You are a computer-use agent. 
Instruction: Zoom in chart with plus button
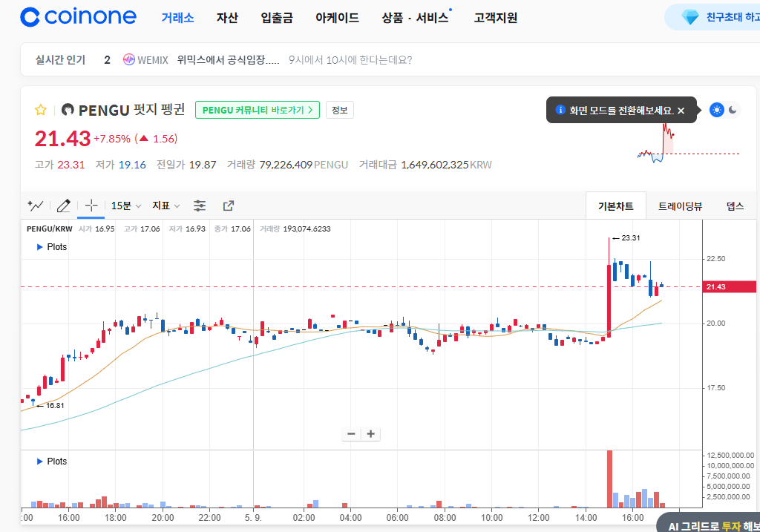(371, 433)
